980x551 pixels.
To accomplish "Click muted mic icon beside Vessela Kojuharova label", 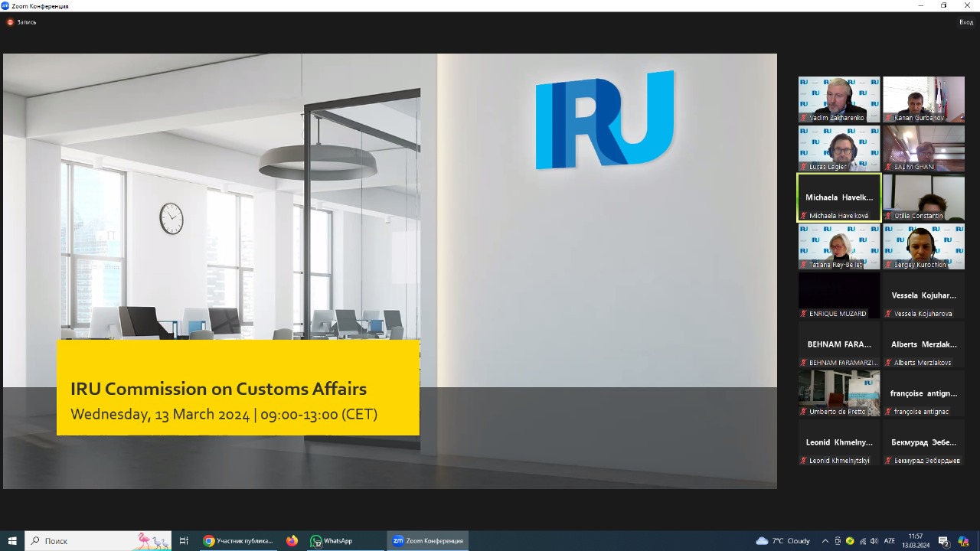I will [x=888, y=314].
